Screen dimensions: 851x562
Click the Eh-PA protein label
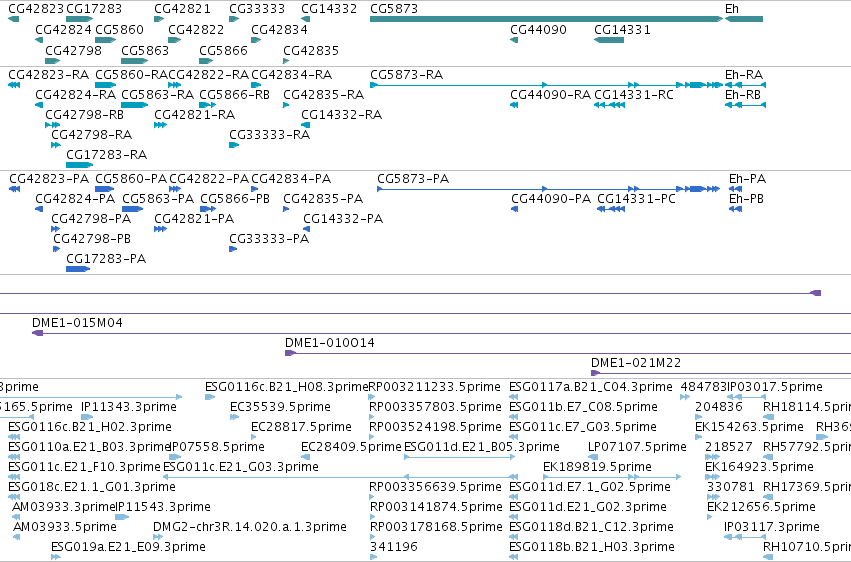coord(747,178)
